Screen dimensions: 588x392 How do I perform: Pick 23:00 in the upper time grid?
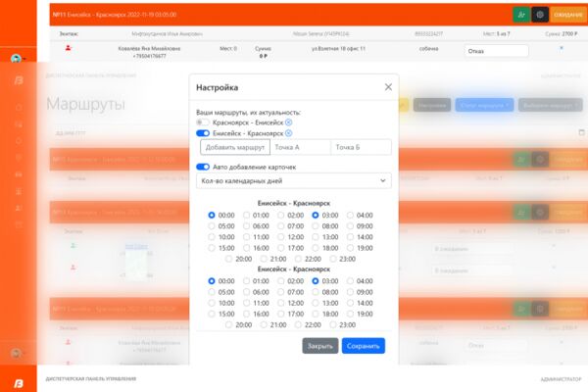[x=332, y=259]
